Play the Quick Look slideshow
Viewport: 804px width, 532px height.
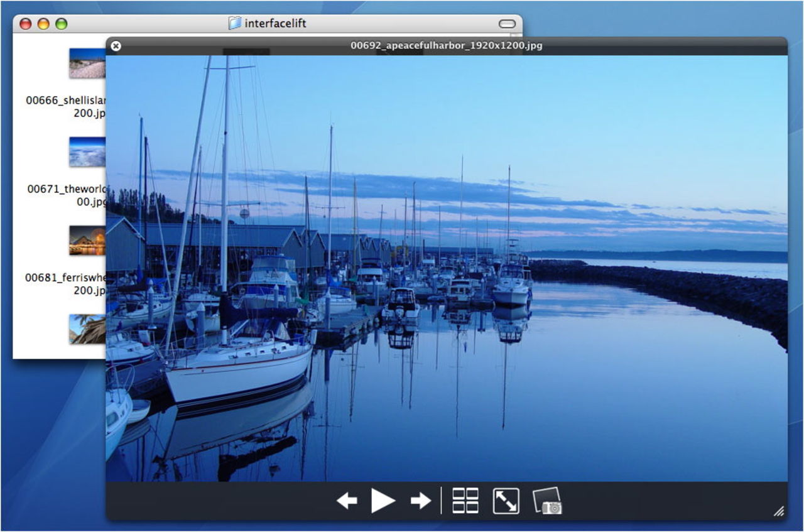(x=383, y=501)
